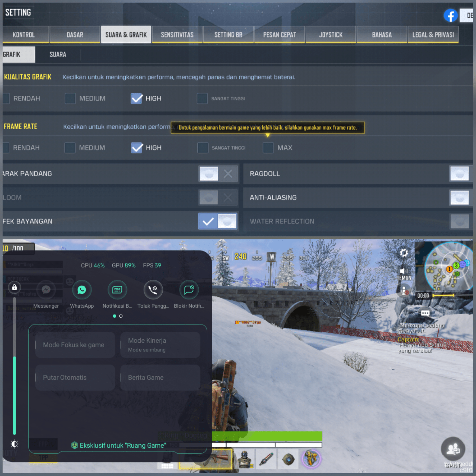Open the SUARA sub-tab
This screenshot has width=476, height=476.
tap(58, 54)
